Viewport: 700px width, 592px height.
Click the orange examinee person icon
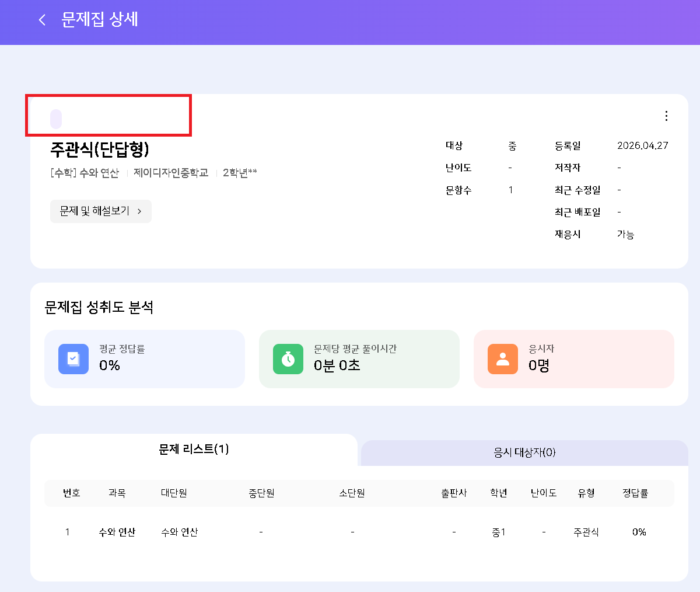(503, 359)
